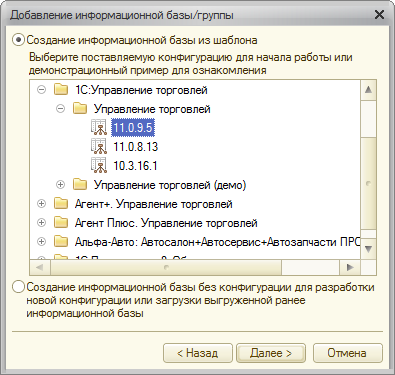Click the horizontal scrollbar left arrow

pyautogui.click(x=40, y=267)
